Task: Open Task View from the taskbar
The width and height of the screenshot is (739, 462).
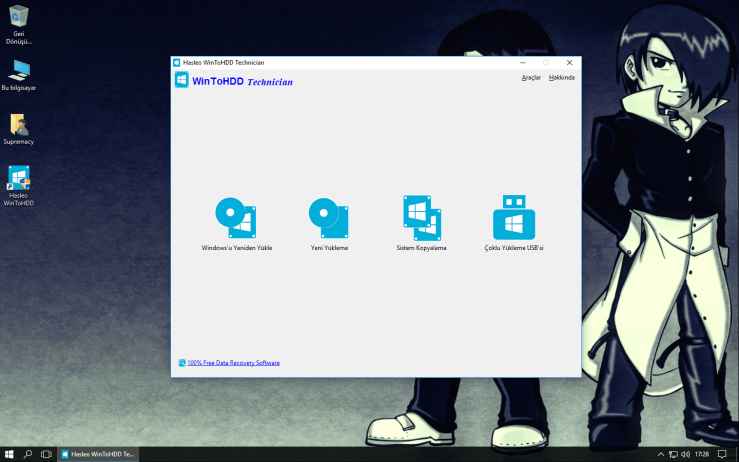Action: [x=46, y=454]
